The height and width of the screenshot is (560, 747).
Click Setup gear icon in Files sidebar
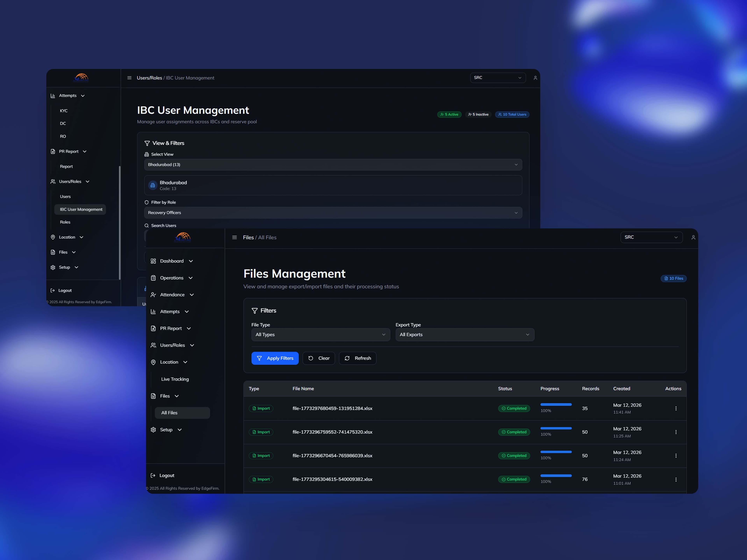153,430
